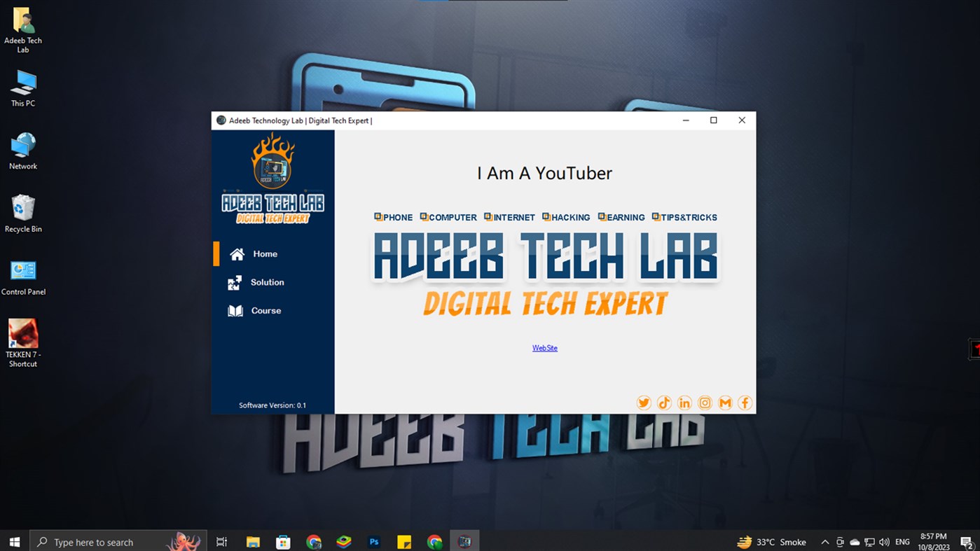
Task: Open the Instagram social icon
Action: tap(704, 403)
